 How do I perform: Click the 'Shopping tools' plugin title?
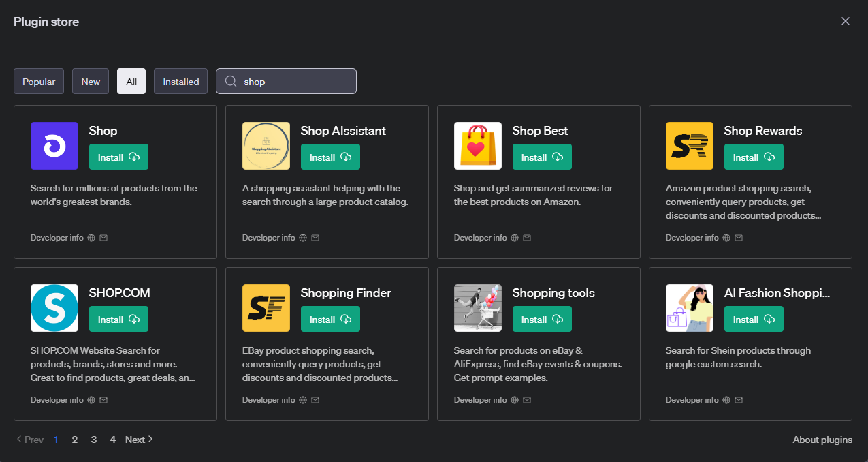pos(553,293)
